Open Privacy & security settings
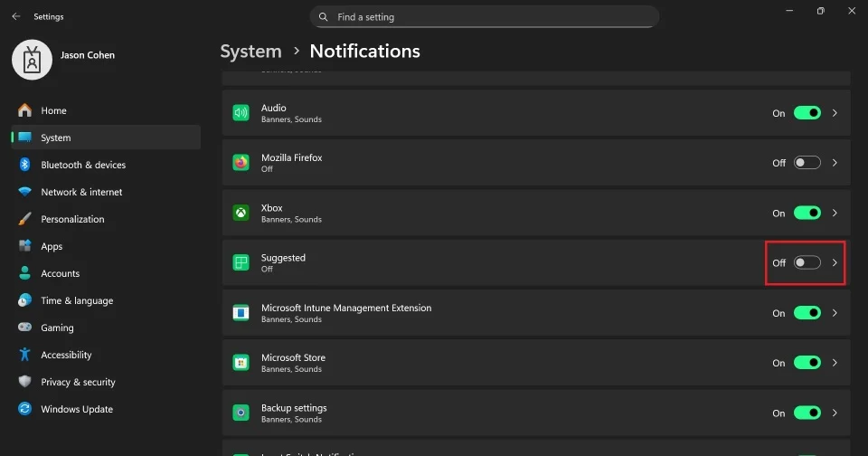The image size is (868, 456). [78, 382]
